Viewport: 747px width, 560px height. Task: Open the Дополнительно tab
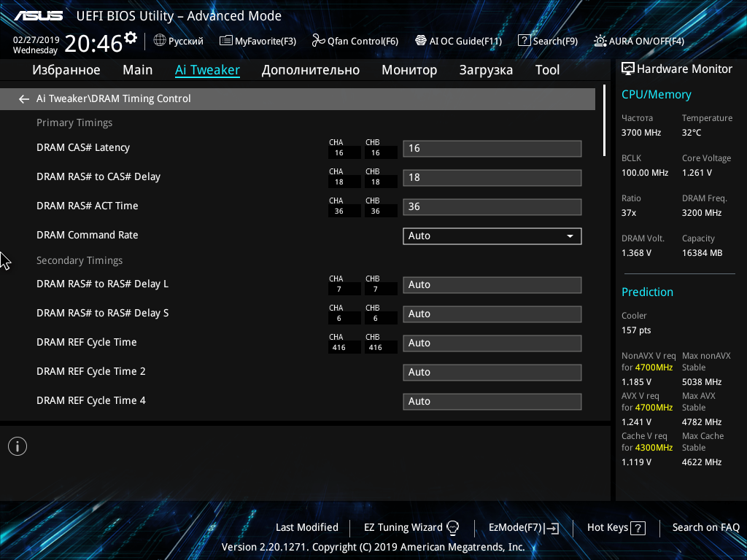tap(311, 70)
